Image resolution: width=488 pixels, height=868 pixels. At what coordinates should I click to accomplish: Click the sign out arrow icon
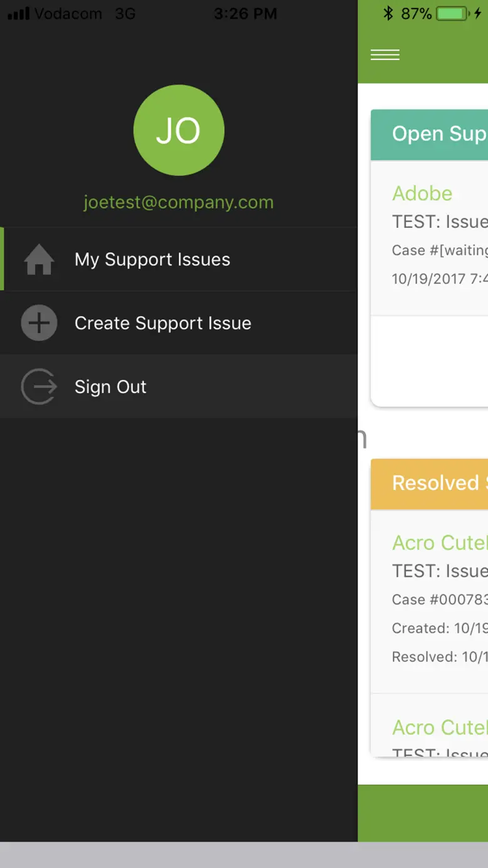39,387
